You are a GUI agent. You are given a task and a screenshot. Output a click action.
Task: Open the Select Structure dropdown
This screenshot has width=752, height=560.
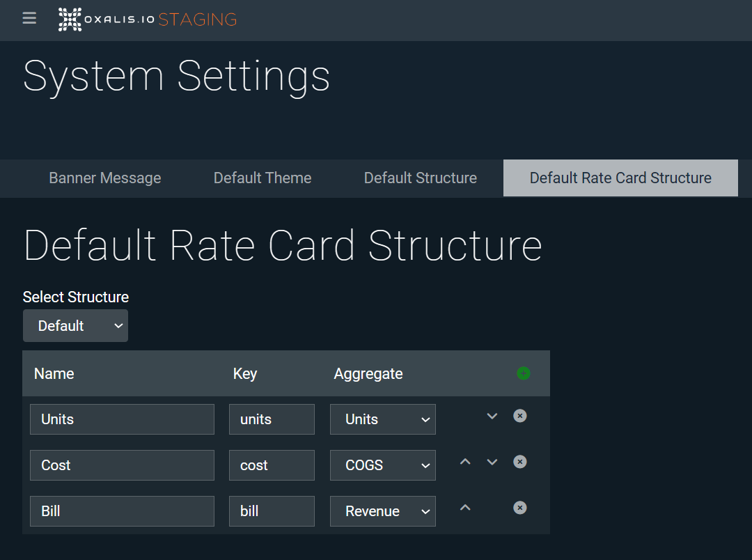coord(75,325)
